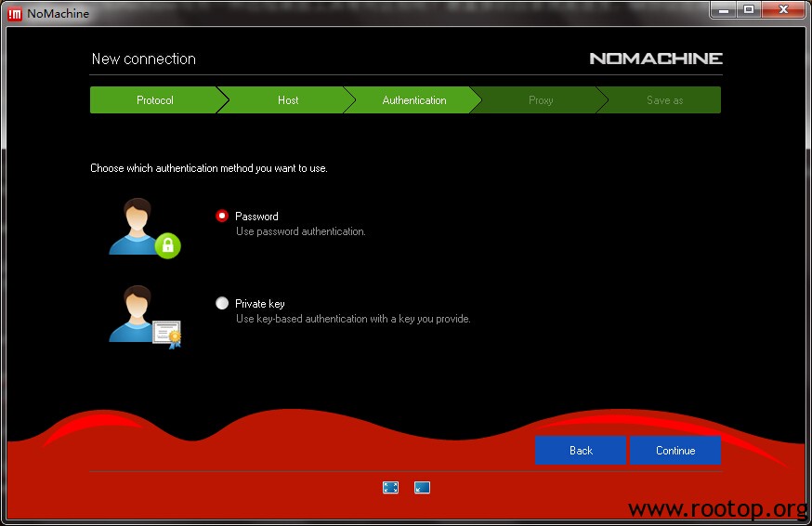Click the user with certificate icon
This screenshot has width=812, height=526.
point(145,316)
